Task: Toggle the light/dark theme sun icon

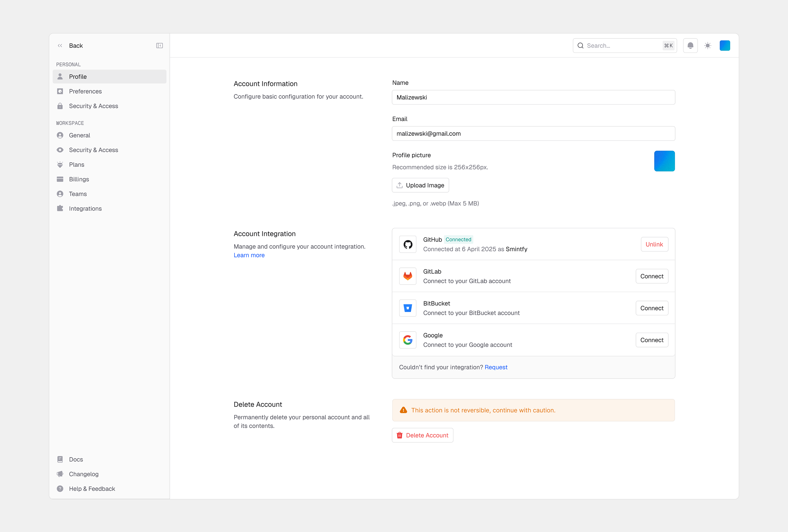Action: click(x=708, y=45)
